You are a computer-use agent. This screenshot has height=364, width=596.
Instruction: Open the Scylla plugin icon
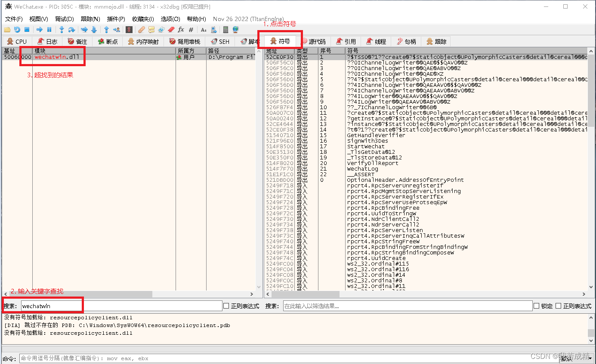129,30
